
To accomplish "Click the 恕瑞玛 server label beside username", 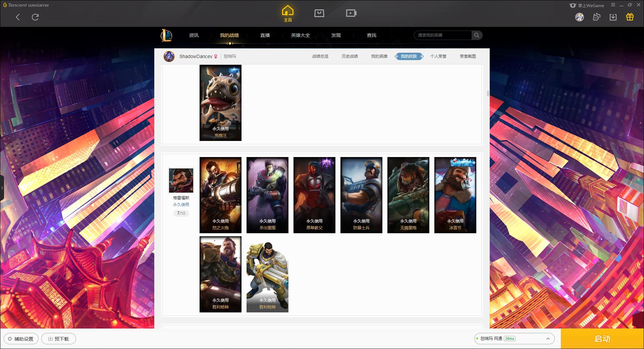I will tap(230, 56).
